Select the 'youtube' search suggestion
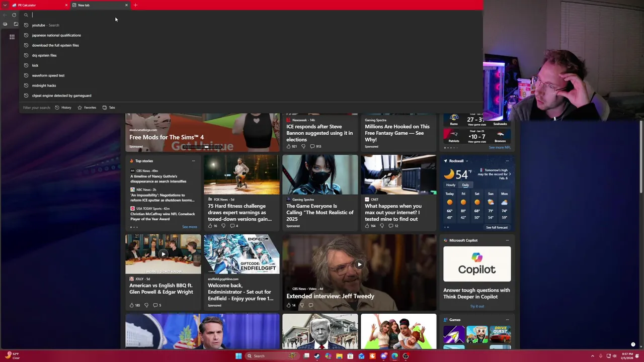 tap(252, 25)
